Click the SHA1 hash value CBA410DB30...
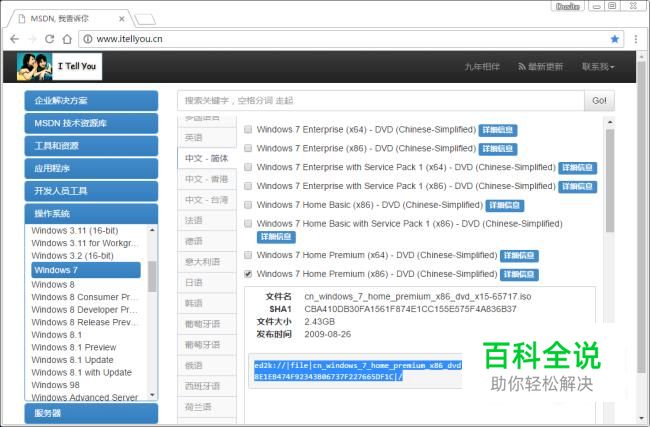Screen dimensions: 650x427 tap(410, 309)
